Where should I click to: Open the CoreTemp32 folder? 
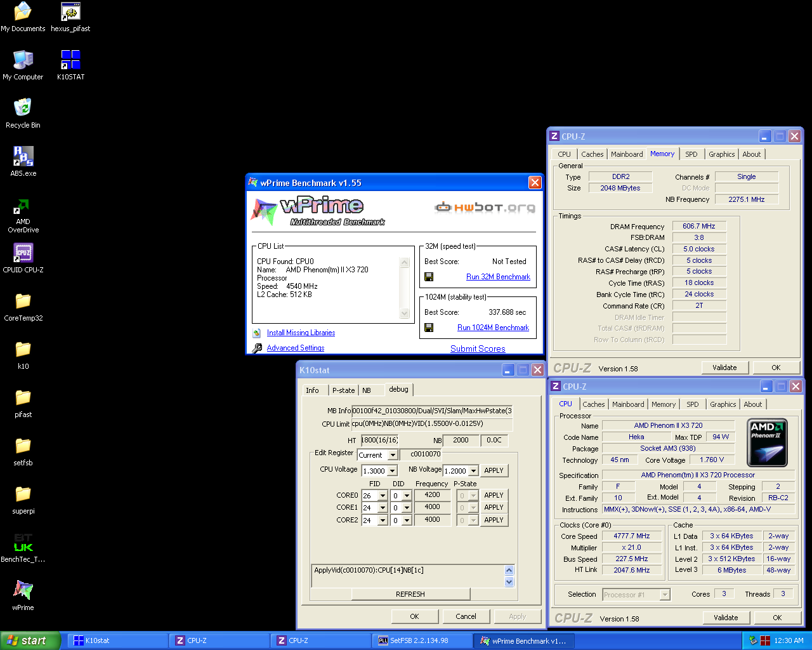click(x=23, y=307)
